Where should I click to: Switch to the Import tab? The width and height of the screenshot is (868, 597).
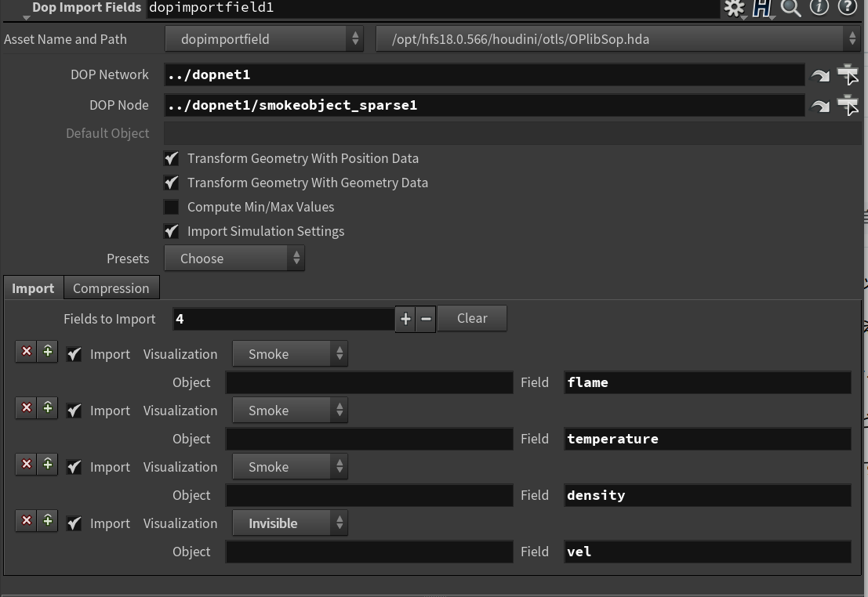tap(33, 288)
